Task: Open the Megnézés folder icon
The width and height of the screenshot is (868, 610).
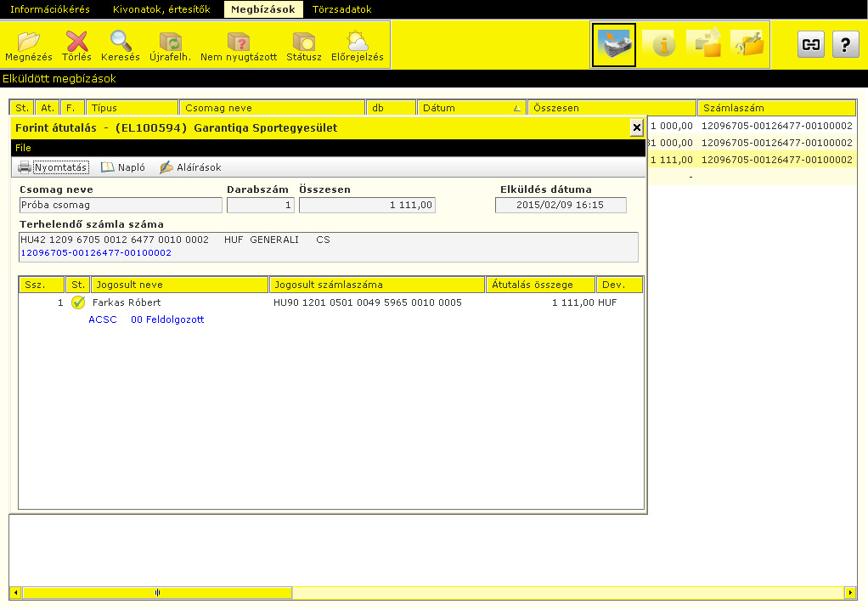Action: [x=28, y=45]
